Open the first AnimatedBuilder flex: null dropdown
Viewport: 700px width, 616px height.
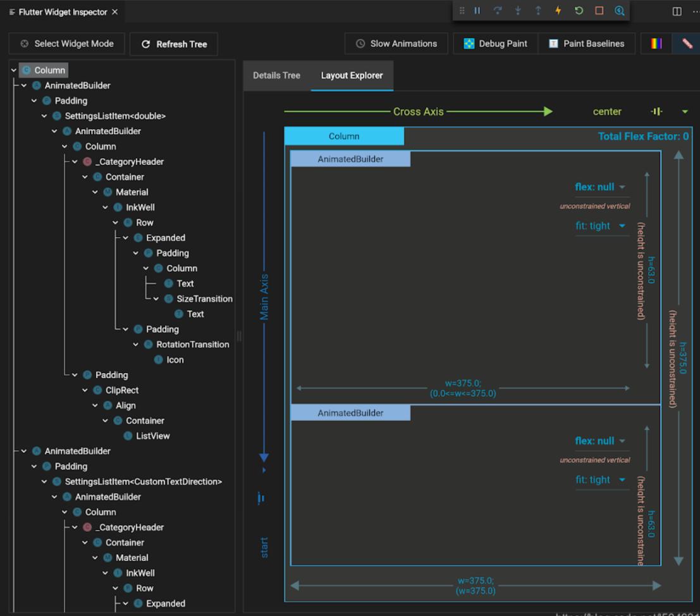[x=622, y=187]
